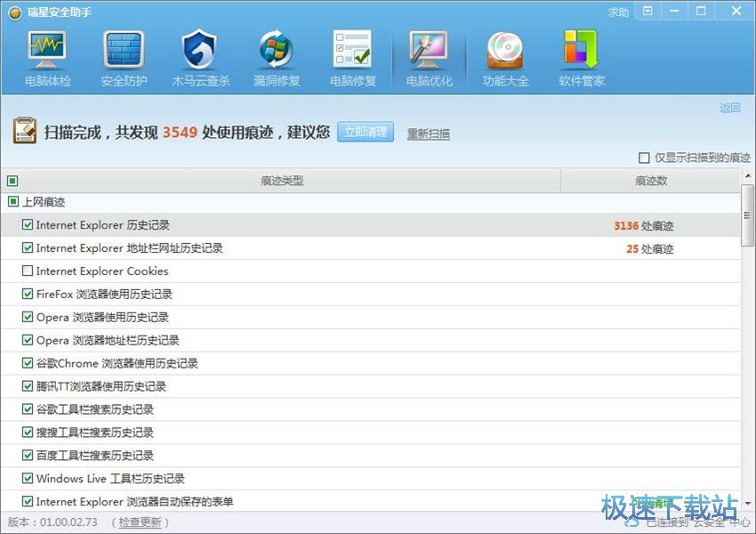This screenshot has width=756, height=534.
Task: Click the 立即清理 button
Action: point(366,132)
